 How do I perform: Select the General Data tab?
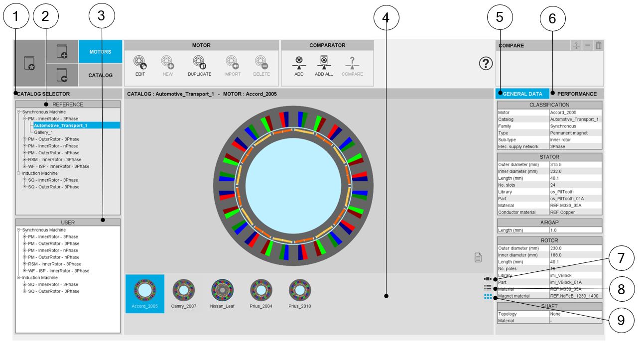[x=522, y=94]
